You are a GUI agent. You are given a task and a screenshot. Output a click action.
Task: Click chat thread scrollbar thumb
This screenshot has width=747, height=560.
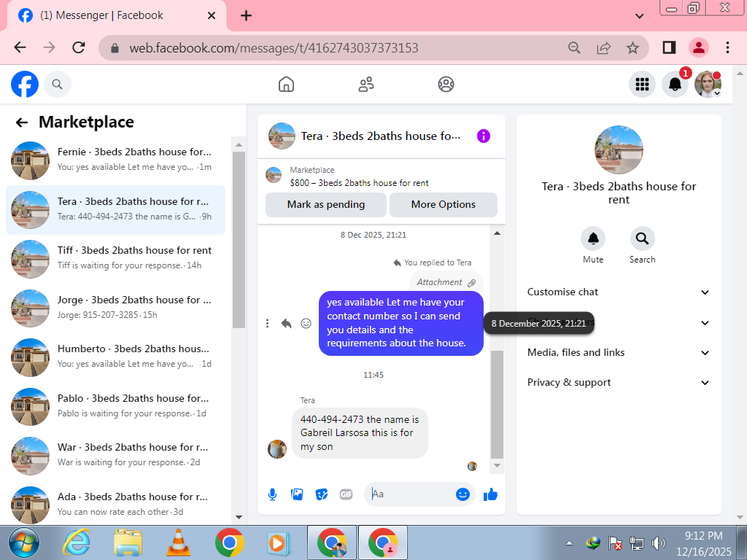[497, 405]
